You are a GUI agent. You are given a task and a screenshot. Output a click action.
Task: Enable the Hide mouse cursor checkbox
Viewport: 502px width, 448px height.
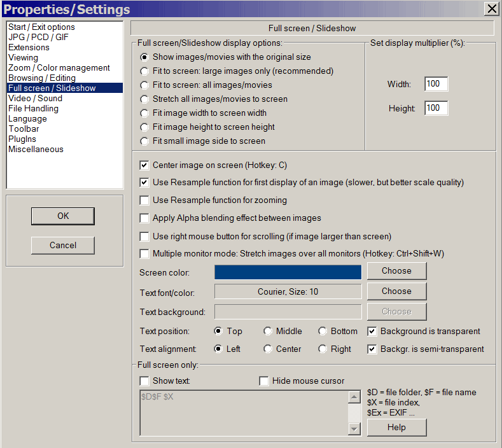click(264, 381)
